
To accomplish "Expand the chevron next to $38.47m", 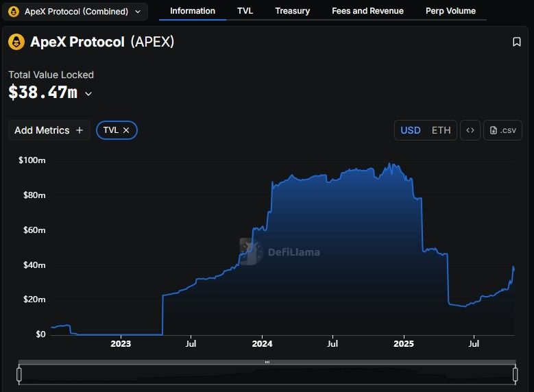I will tap(88, 94).
